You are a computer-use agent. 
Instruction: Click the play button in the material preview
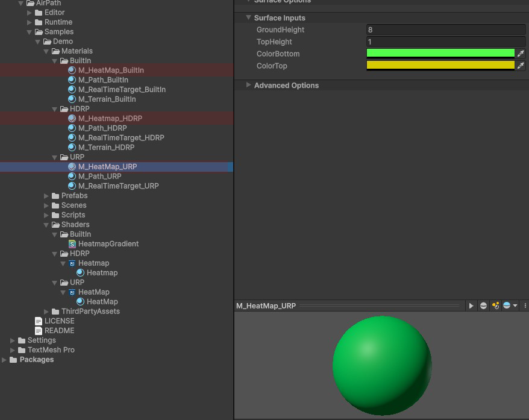[471, 306]
